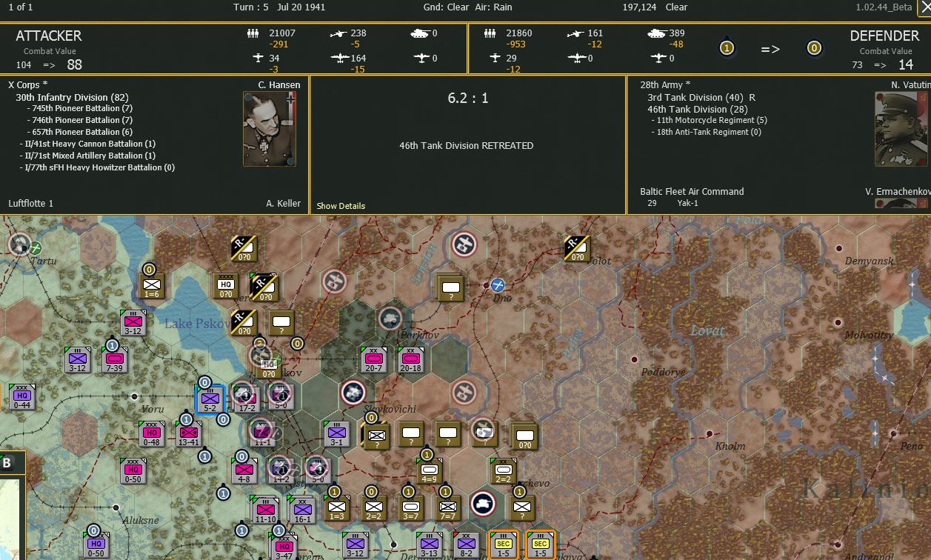Screen dimensions: 931x560
Task: Toggle the highlighted 5-2 unit near Voru
Action: pyautogui.click(x=211, y=401)
